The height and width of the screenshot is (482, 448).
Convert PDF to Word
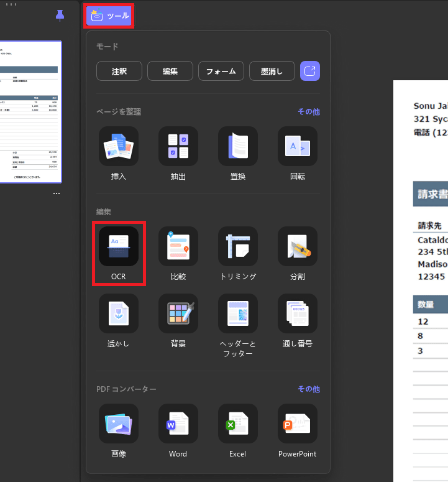click(x=178, y=424)
